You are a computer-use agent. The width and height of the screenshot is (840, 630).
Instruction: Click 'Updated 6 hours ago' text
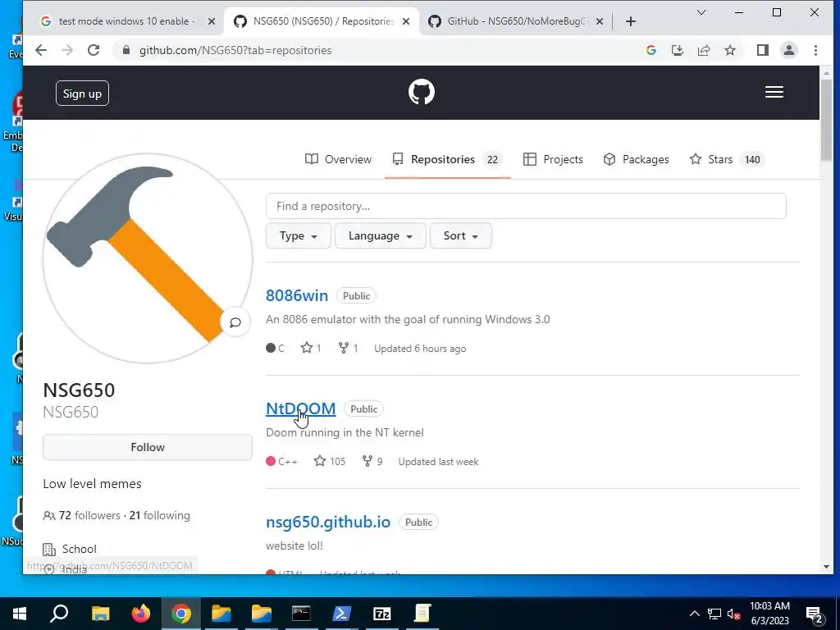pyautogui.click(x=420, y=348)
